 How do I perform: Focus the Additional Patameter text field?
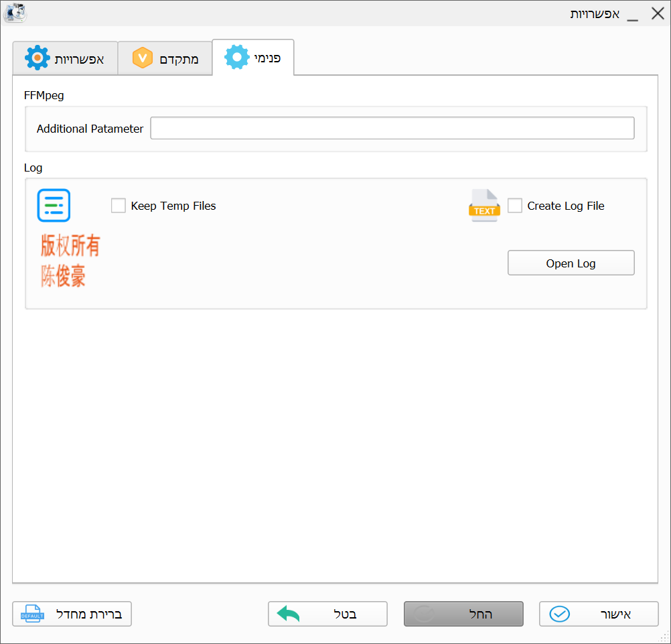click(392, 128)
